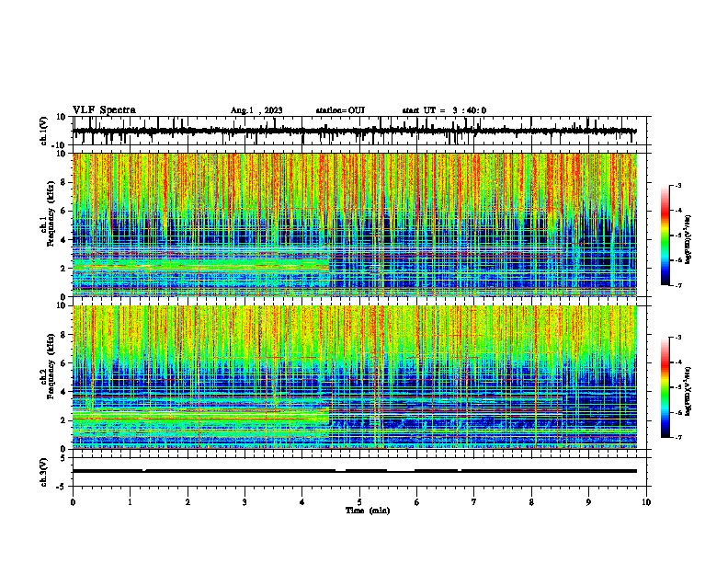
Task: Click the "9" tick on the time axis
Action: 588,502
